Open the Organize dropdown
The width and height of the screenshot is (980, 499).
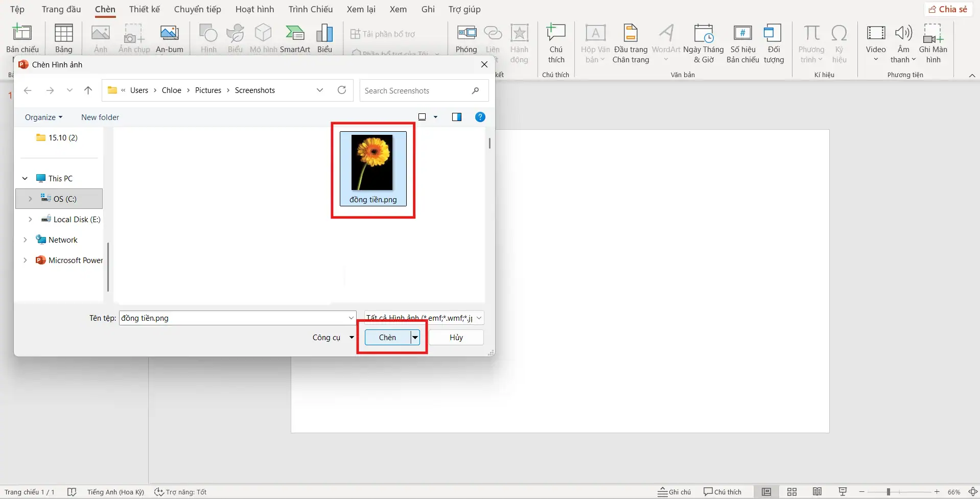point(43,117)
